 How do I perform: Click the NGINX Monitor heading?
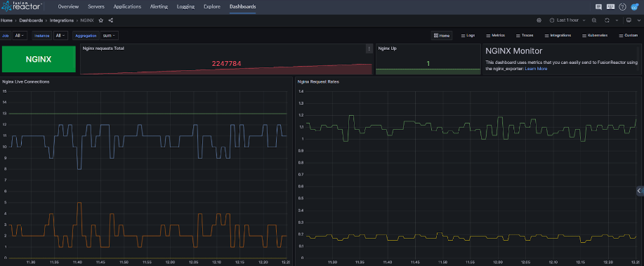(x=514, y=51)
